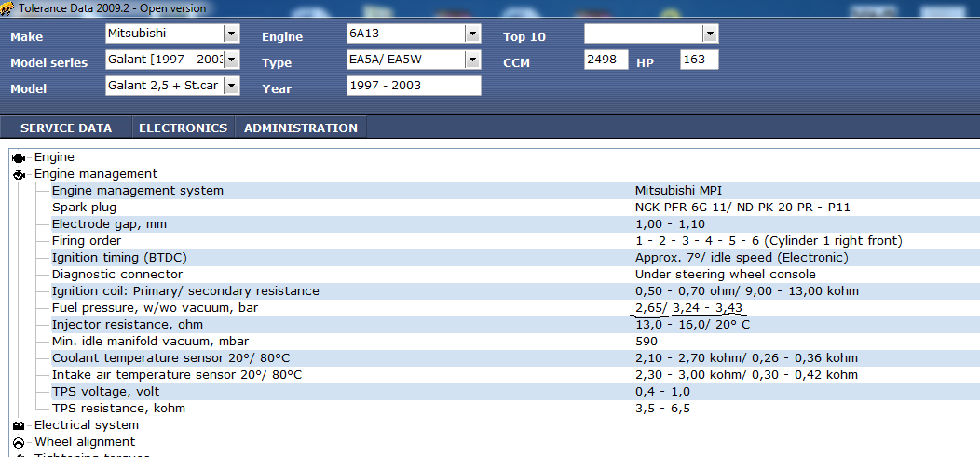
Task: Select the TPS voltage, volt row
Action: pyautogui.click(x=514, y=392)
